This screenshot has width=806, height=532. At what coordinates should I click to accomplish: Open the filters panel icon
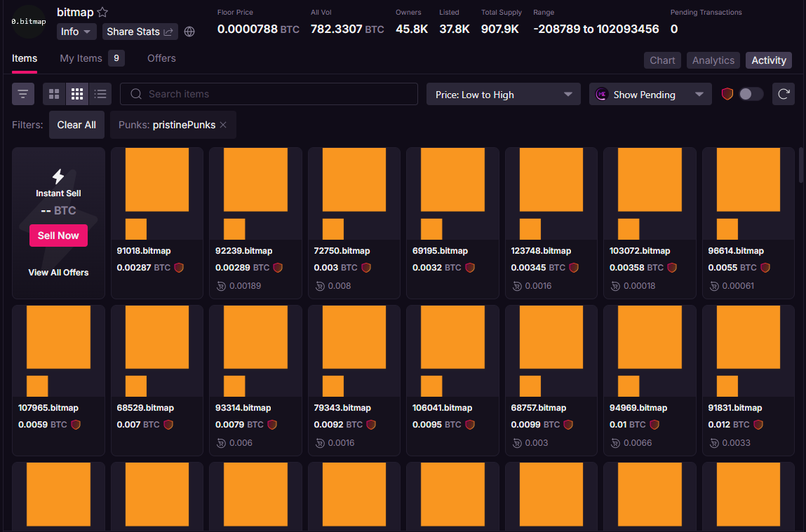pos(23,94)
